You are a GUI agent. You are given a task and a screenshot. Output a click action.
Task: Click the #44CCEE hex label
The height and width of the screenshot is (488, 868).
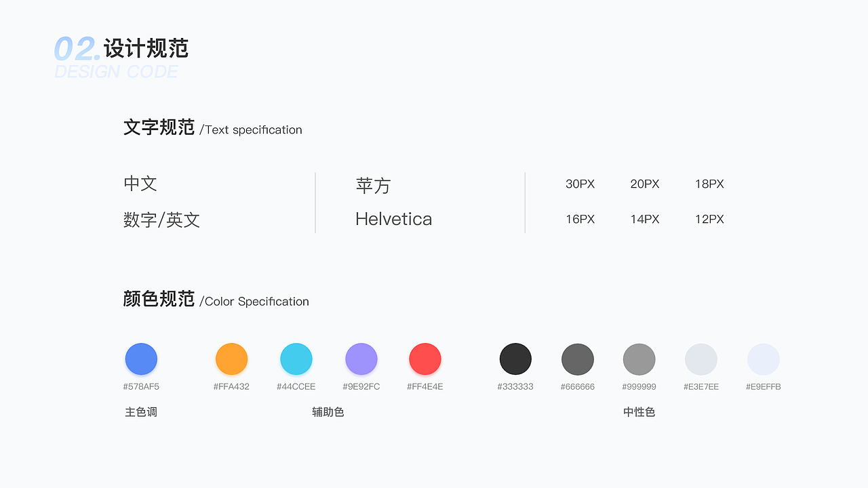(x=296, y=387)
